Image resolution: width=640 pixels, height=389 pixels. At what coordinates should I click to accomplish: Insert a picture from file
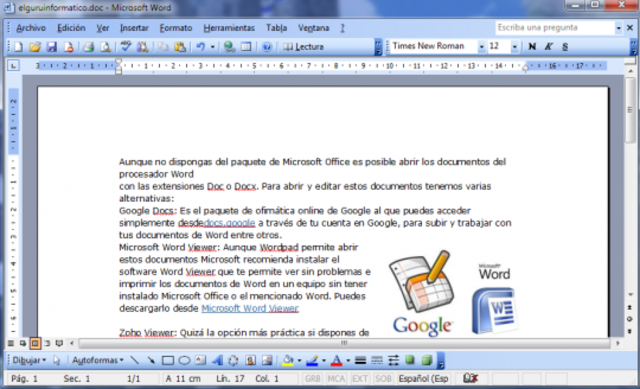(x=267, y=360)
